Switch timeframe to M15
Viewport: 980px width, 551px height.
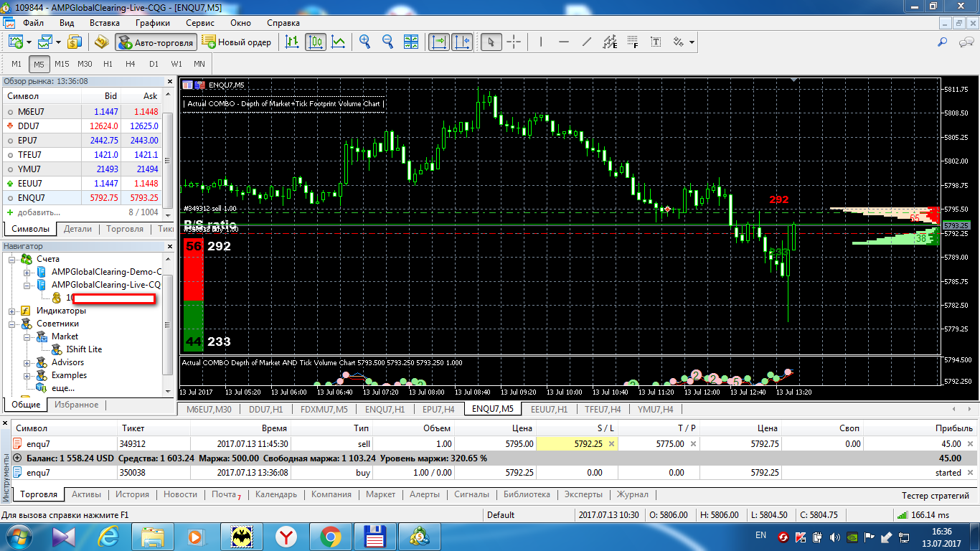click(x=62, y=64)
